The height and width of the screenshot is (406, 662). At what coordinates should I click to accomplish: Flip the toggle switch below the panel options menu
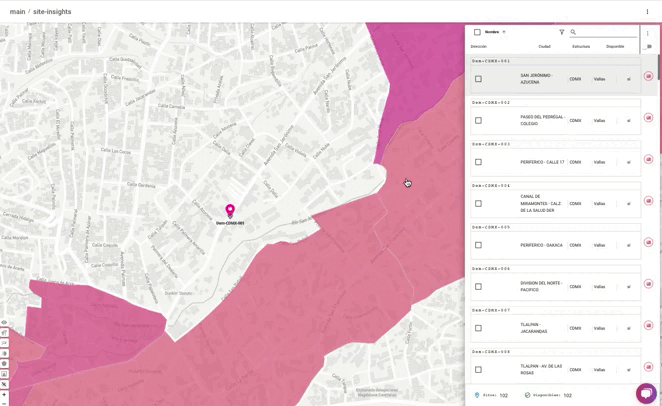coord(648,46)
